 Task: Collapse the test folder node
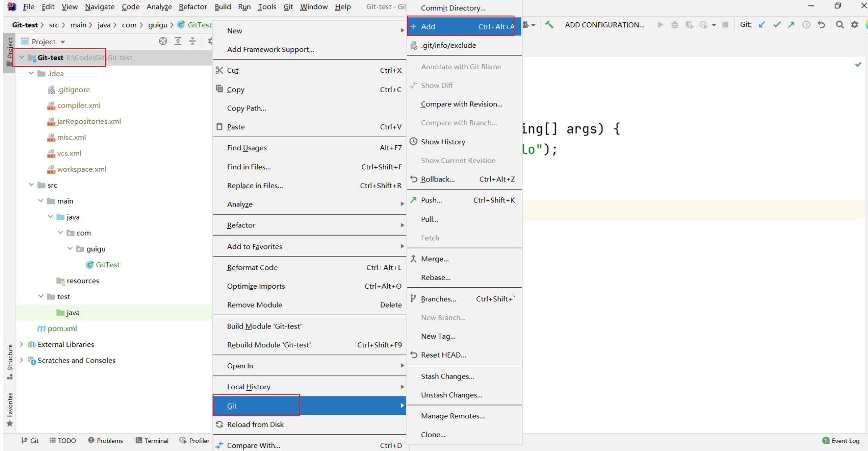tap(41, 296)
